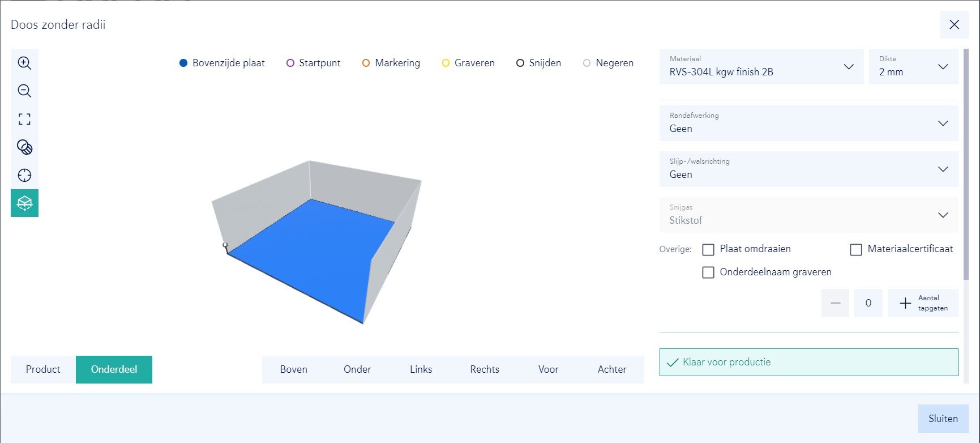The height and width of the screenshot is (443, 980).
Task: Click the tap hole quantity field
Action: point(868,303)
